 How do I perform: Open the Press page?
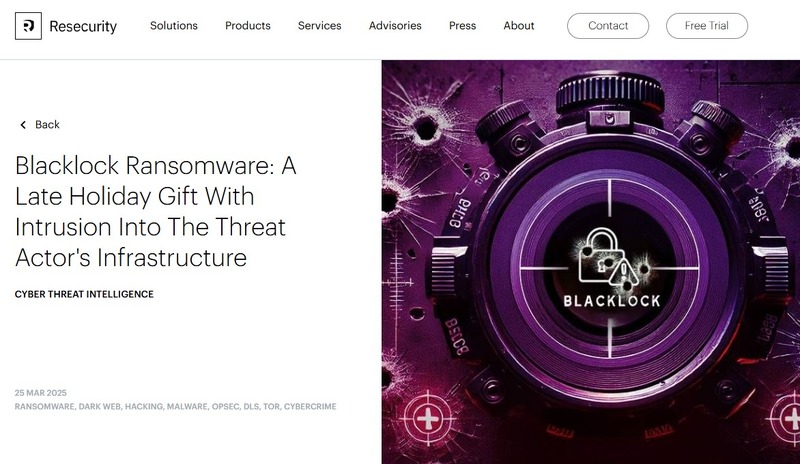[463, 26]
